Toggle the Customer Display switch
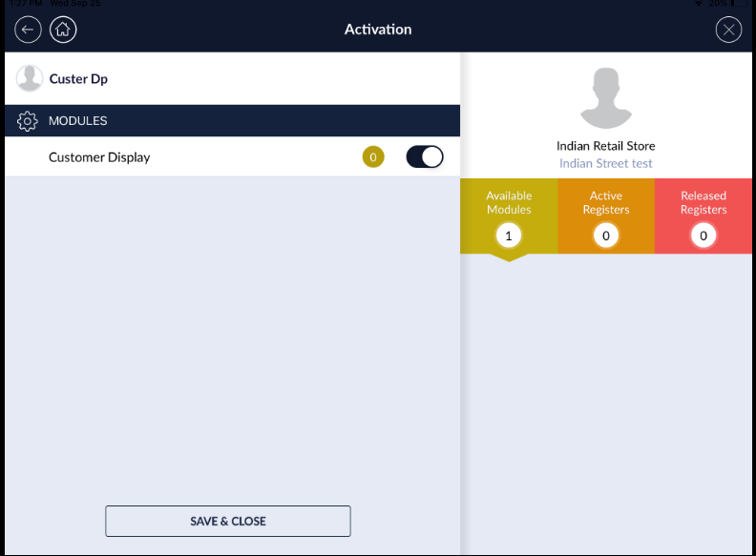The image size is (756, 556). coord(425,157)
